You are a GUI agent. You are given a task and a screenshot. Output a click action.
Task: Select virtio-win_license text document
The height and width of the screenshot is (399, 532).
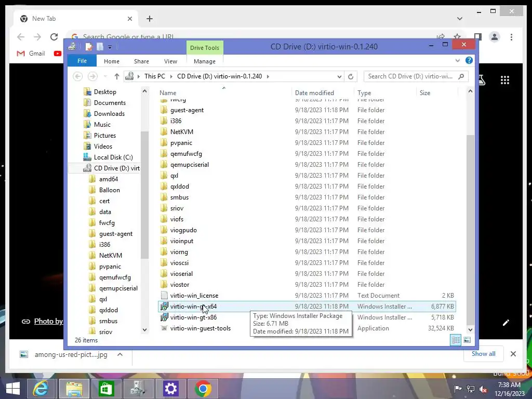pyautogui.click(x=194, y=296)
